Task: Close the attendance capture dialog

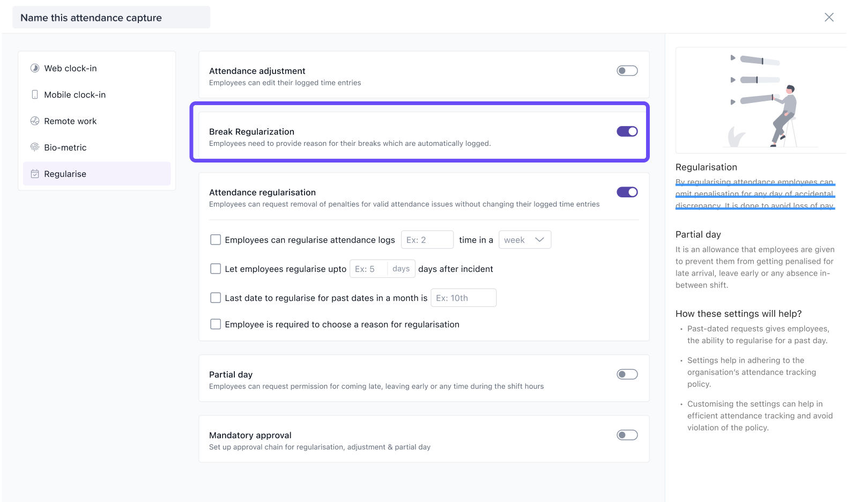Action: (829, 17)
